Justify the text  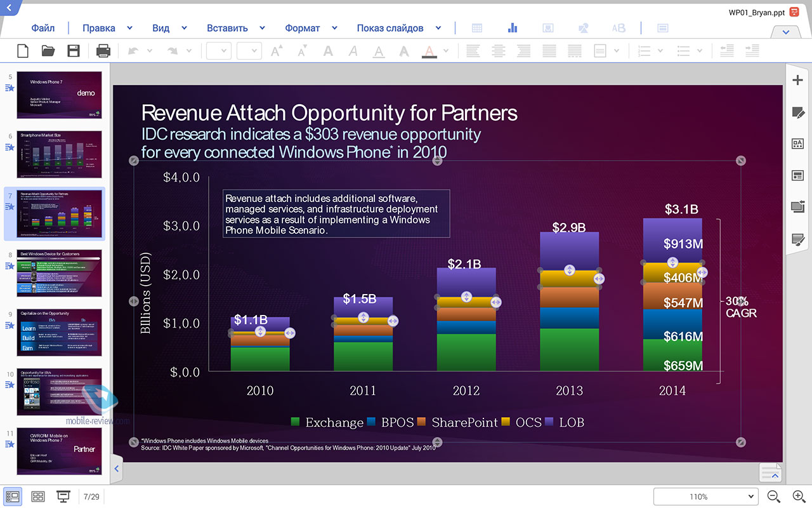[x=549, y=51]
